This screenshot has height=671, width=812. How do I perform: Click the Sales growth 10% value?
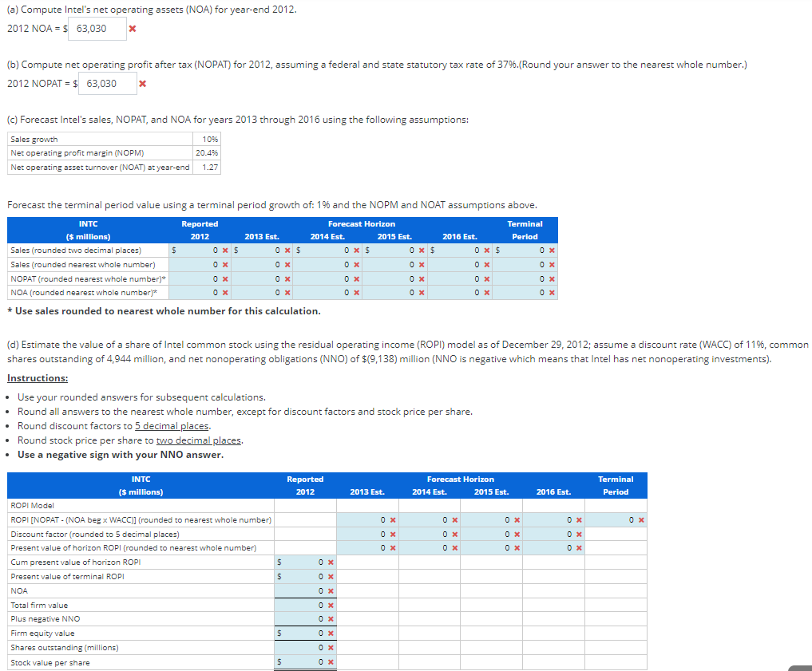[210, 139]
